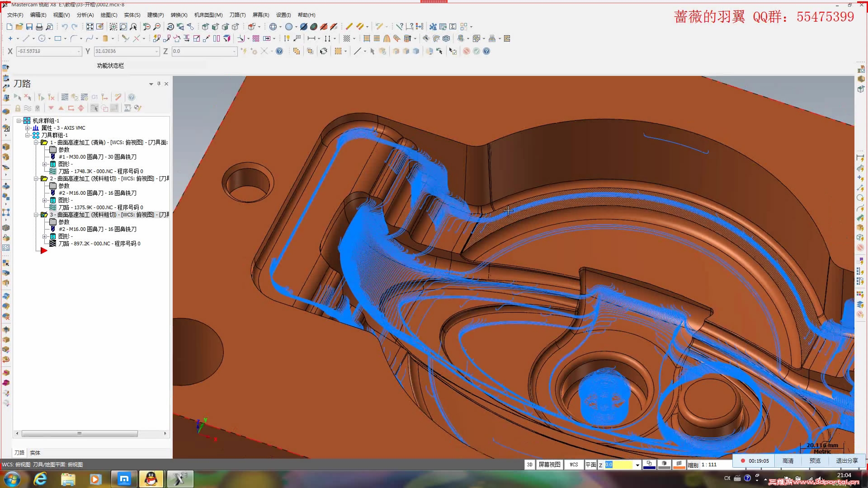Click the toolpath manager help icon

(132, 97)
